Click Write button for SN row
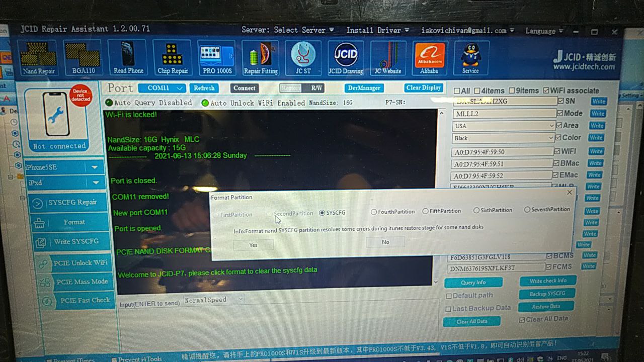The height and width of the screenshot is (362, 644). tap(599, 102)
